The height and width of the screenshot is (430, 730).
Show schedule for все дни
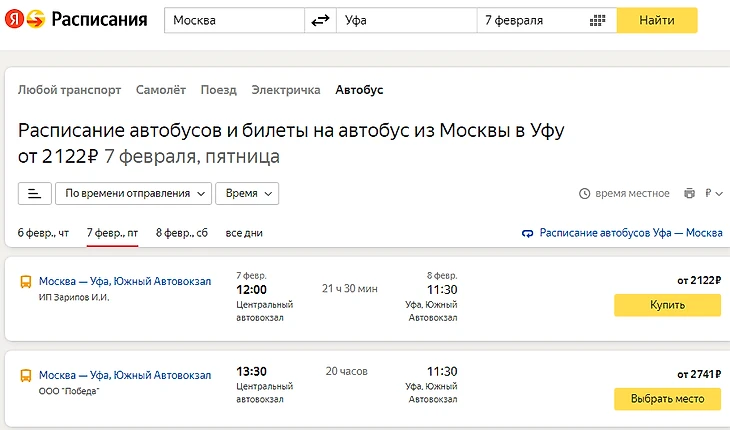[x=244, y=233]
